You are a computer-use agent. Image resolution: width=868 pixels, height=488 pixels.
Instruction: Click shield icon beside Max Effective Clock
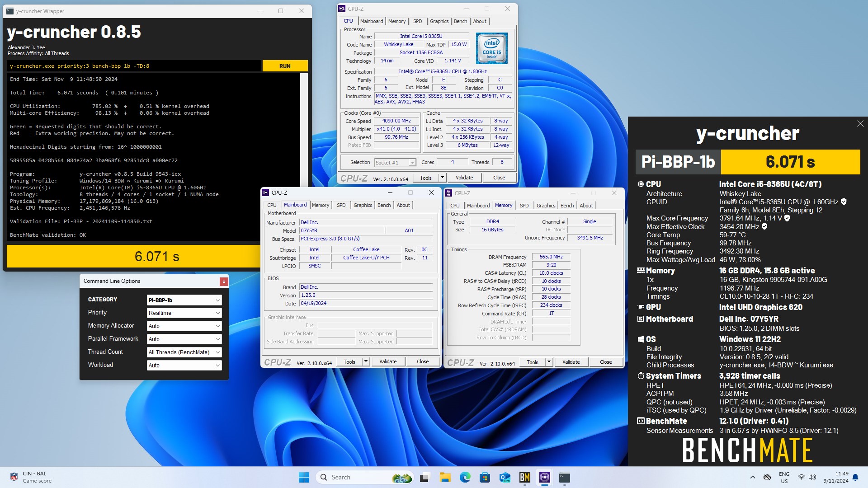(764, 226)
